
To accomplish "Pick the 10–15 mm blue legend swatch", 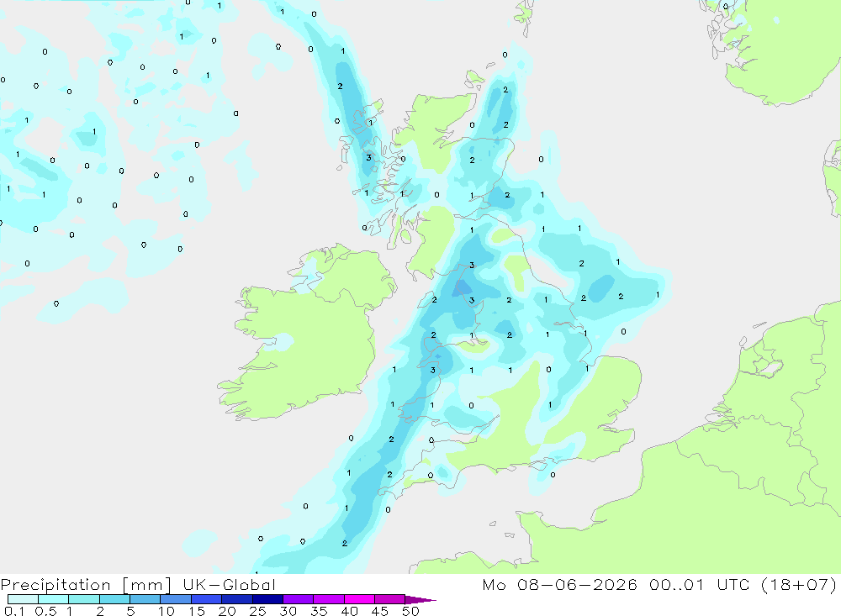I will tap(176, 599).
